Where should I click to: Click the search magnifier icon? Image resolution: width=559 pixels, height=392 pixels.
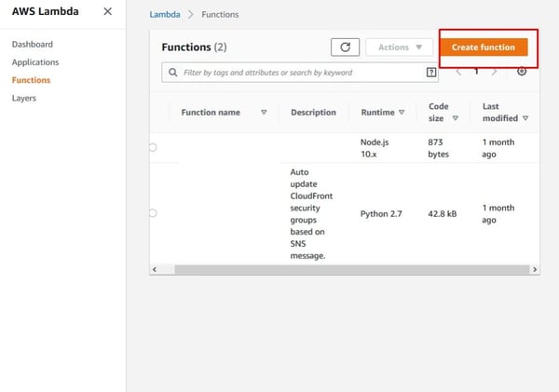[173, 73]
